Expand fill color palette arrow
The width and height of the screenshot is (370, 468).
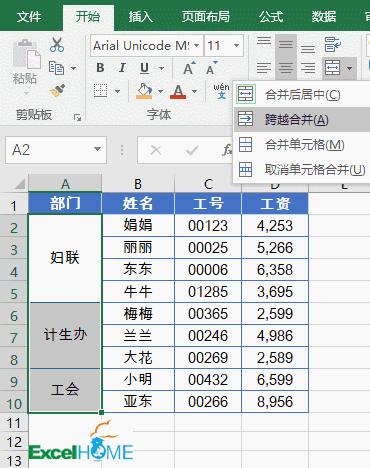tap(160, 91)
